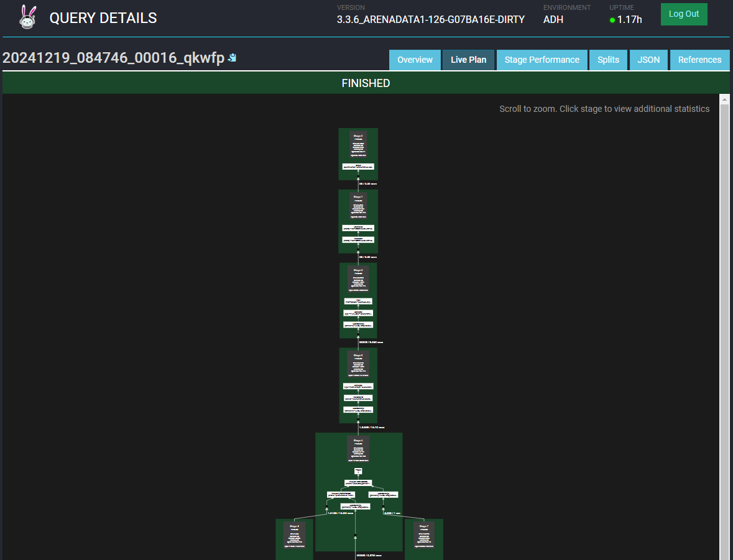Open the References tab
The width and height of the screenshot is (733, 560).
(699, 60)
